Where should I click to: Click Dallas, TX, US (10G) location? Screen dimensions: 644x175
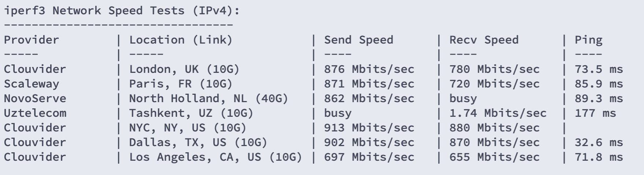pyautogui.click(x=198, y=142)
